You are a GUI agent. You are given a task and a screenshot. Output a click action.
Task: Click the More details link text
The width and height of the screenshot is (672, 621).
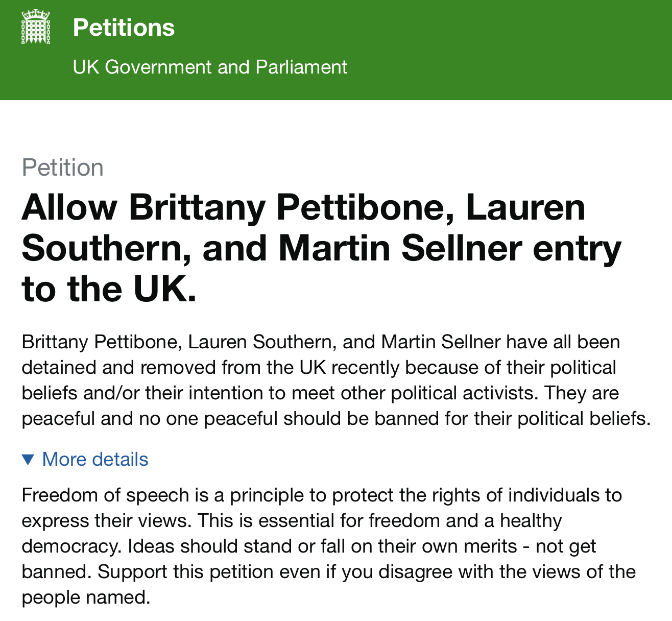tap(95, 460)
